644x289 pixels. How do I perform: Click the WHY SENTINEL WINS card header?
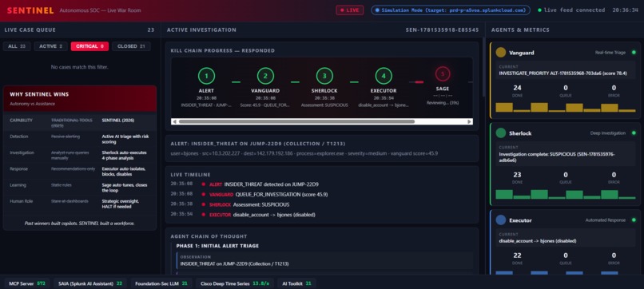pyautogui.click(x=80, y=98)
